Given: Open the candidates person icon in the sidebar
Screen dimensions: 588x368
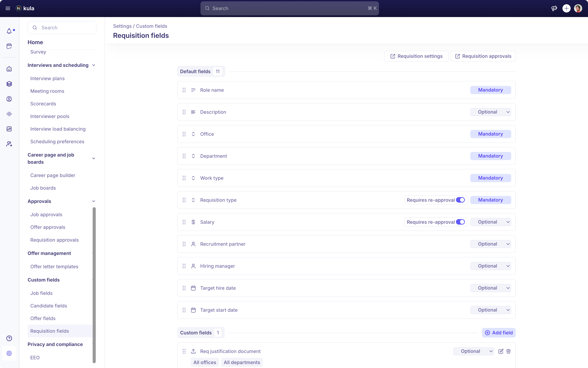Looking at the screenshot, I should 9,99.
